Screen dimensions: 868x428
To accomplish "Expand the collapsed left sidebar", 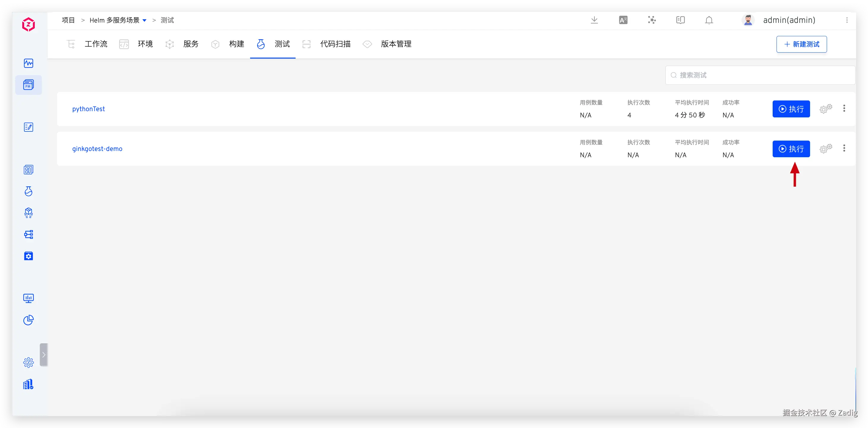I will click(44, 355).
